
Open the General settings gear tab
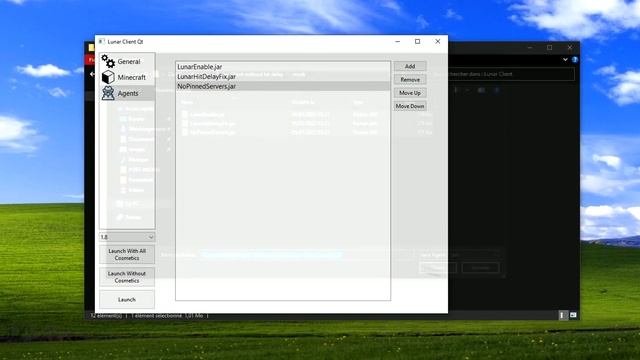[x=127, y=62]
